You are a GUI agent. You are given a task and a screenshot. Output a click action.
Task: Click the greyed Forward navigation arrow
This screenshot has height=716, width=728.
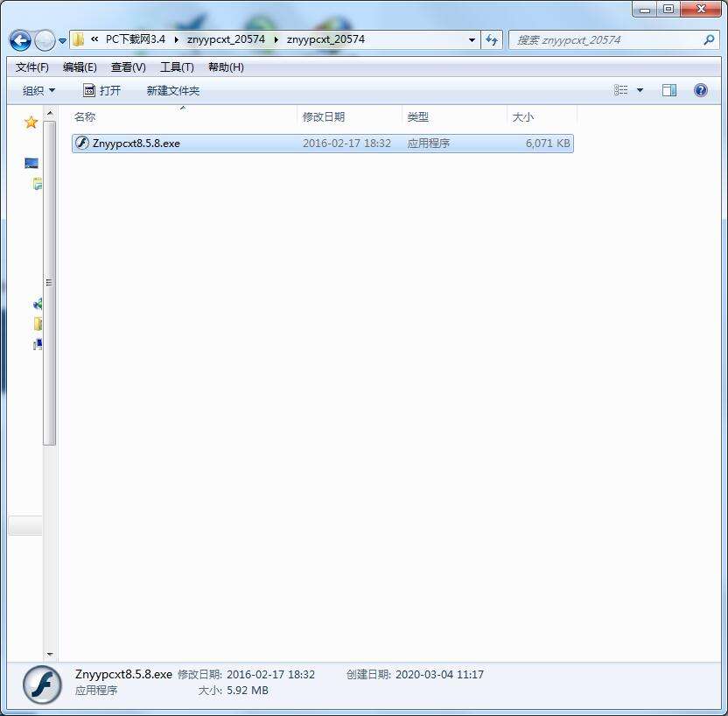45,41
